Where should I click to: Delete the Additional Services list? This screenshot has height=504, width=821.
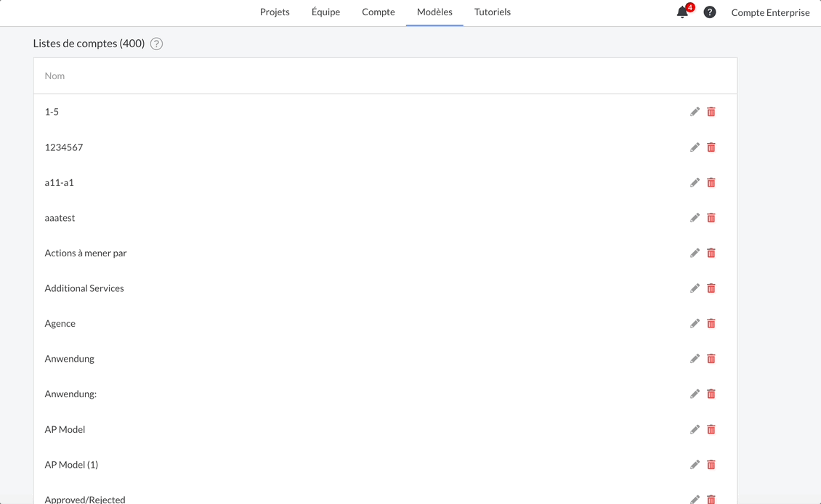711,288
